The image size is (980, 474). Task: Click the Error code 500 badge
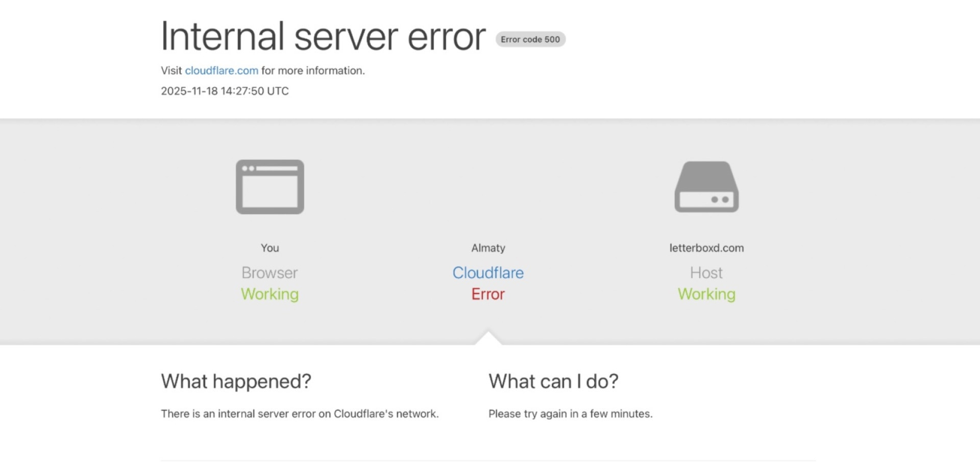pyautogui.click(x=530, y=39)
